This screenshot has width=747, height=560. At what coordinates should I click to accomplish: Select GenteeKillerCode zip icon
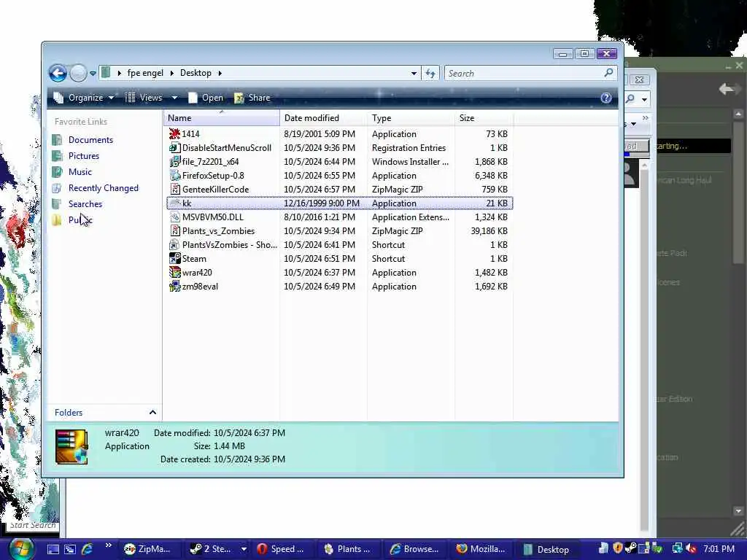(x=175, y=190)
